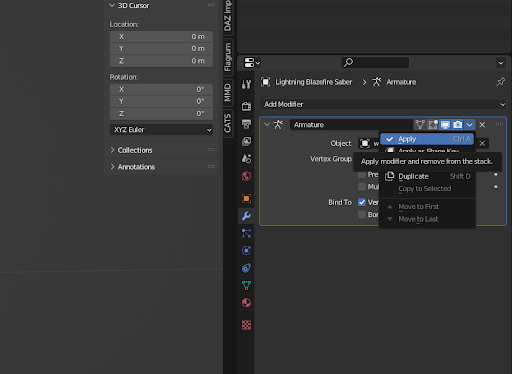
Task: Toggle Armature modifier edit mode display
Action: pyautogui.click(x=433, y=125)
